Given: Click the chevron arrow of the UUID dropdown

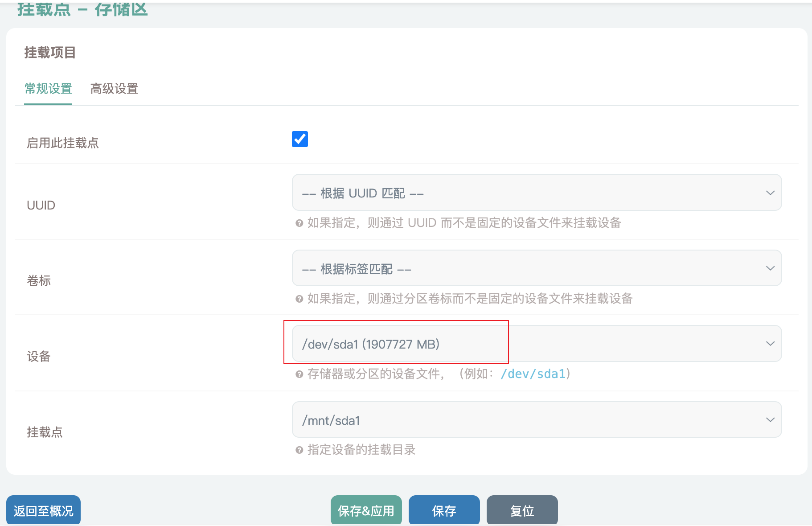Looking at the screenshot, I should point(770,193).
